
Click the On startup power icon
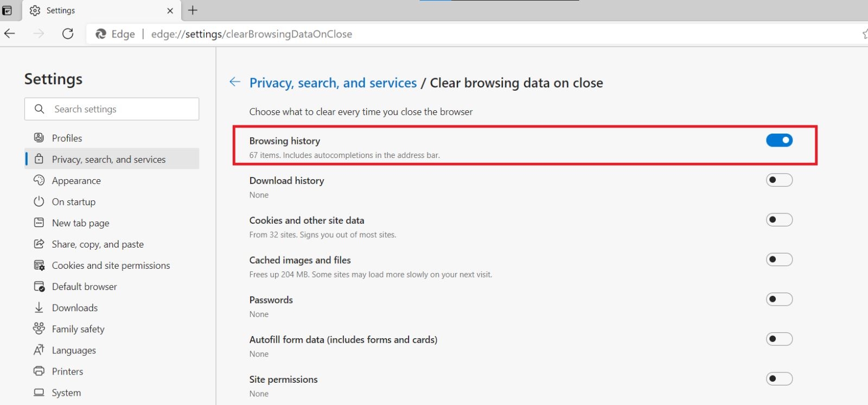(x=38, y=201)
